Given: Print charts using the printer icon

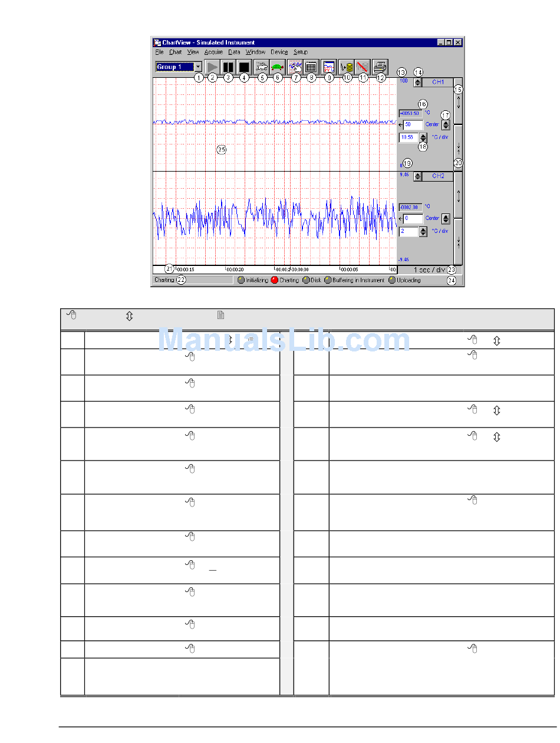Looking at the screenshot, I should 380,67.
